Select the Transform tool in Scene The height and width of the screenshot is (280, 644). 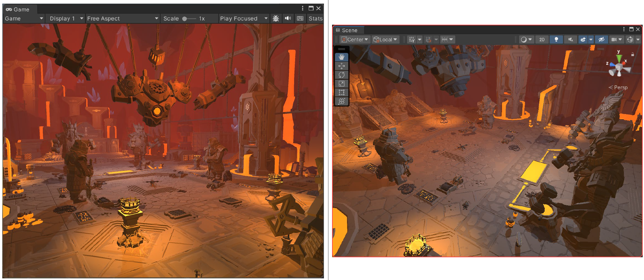click(341, 101)
